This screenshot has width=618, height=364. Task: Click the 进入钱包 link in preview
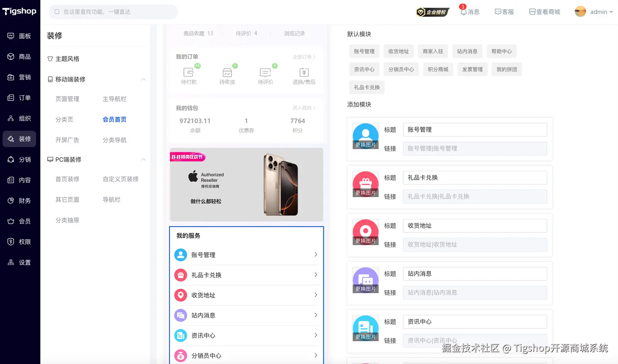304,108
